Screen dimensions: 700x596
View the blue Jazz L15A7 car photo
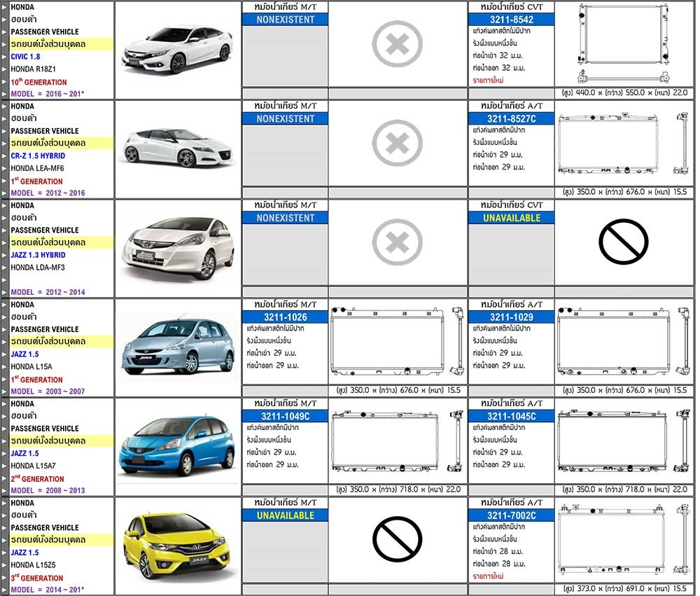click(177, 446)
